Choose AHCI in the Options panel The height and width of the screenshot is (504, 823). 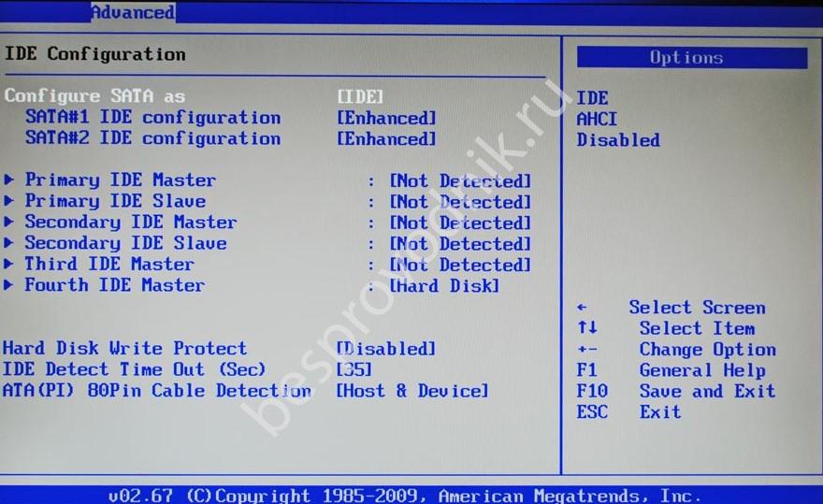click(x=597, y=119)
